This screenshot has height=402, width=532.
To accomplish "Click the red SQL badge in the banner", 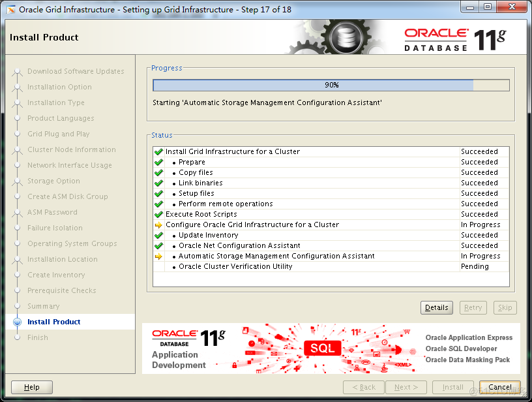I will coord(322,348).
